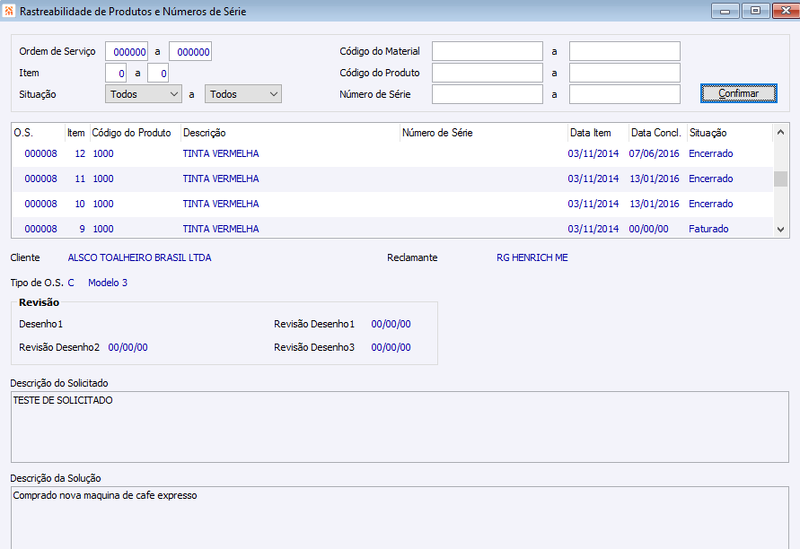800x549 pixels.
Task: Open the second Situação Todos dropdown
Action: (x=243, y=94)
